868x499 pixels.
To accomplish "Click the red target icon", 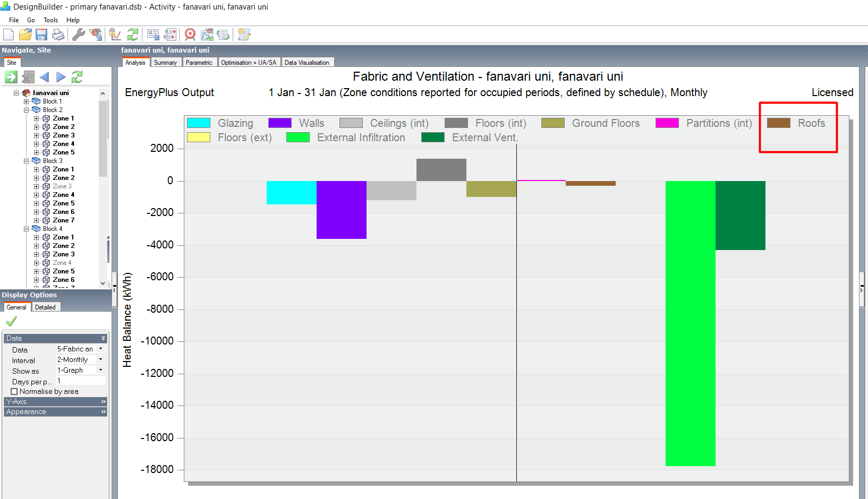I will point(190,35).
